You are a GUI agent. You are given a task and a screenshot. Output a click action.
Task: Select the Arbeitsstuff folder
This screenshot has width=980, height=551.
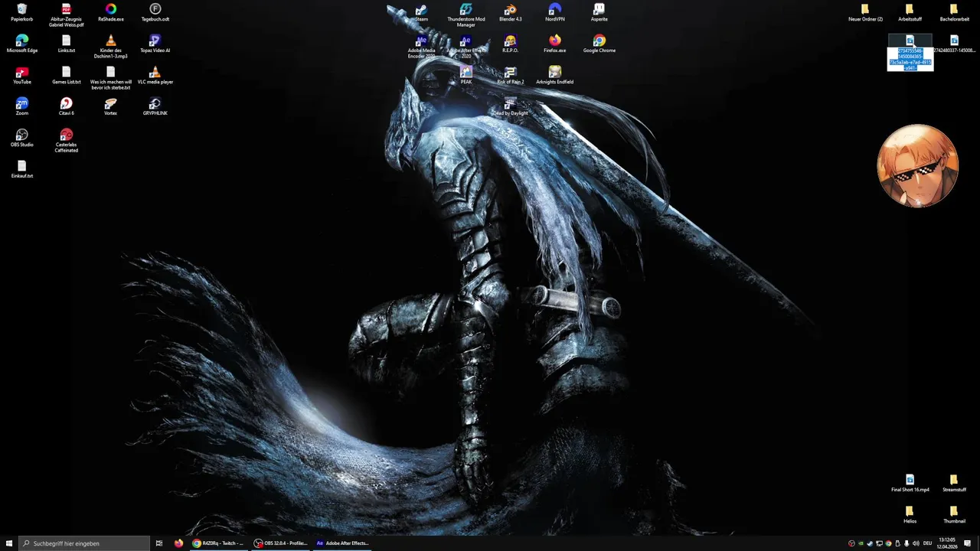pos(910,12)
